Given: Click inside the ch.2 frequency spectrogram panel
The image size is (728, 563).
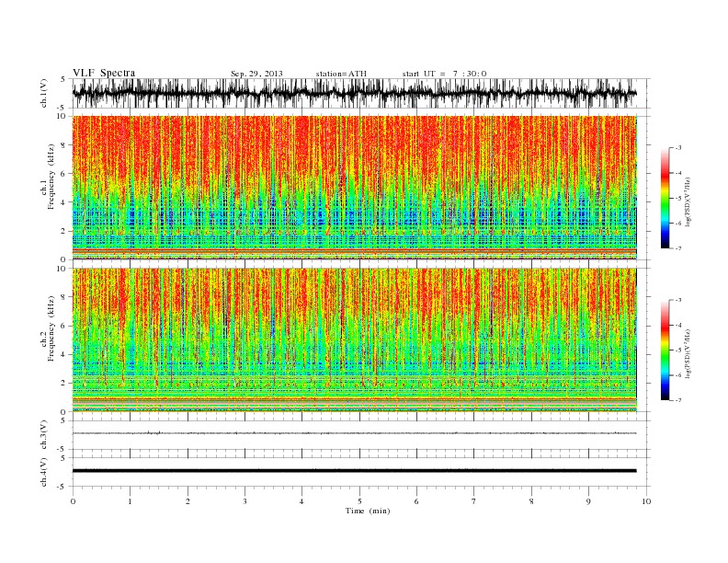Looking at the screenshot, I should (355, 340).
